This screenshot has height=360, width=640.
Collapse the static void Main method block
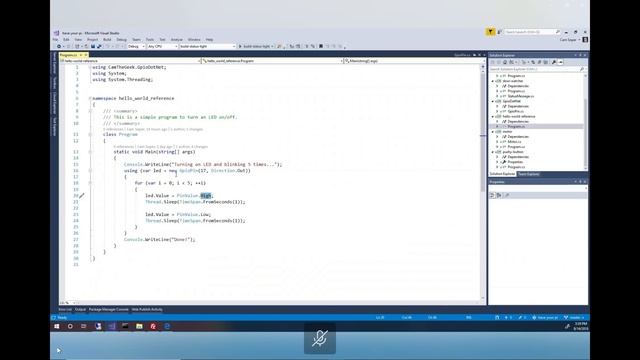pyautogui.click(x=90, y=152)
